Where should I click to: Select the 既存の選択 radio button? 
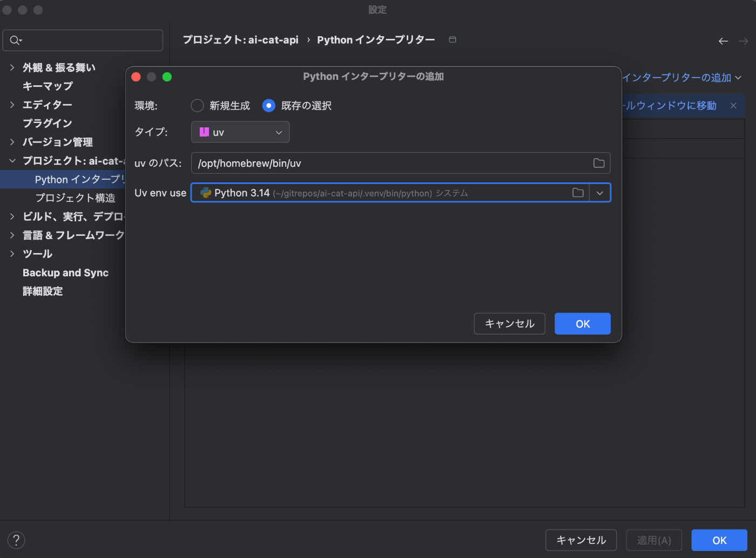pyautogui.click(x=268, y=106)
